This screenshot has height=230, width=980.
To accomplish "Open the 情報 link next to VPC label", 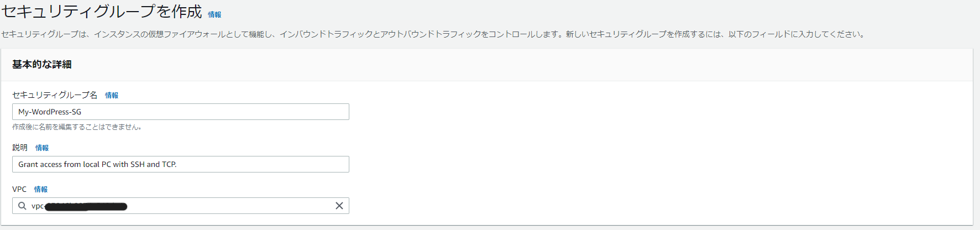I will [41, 189].
